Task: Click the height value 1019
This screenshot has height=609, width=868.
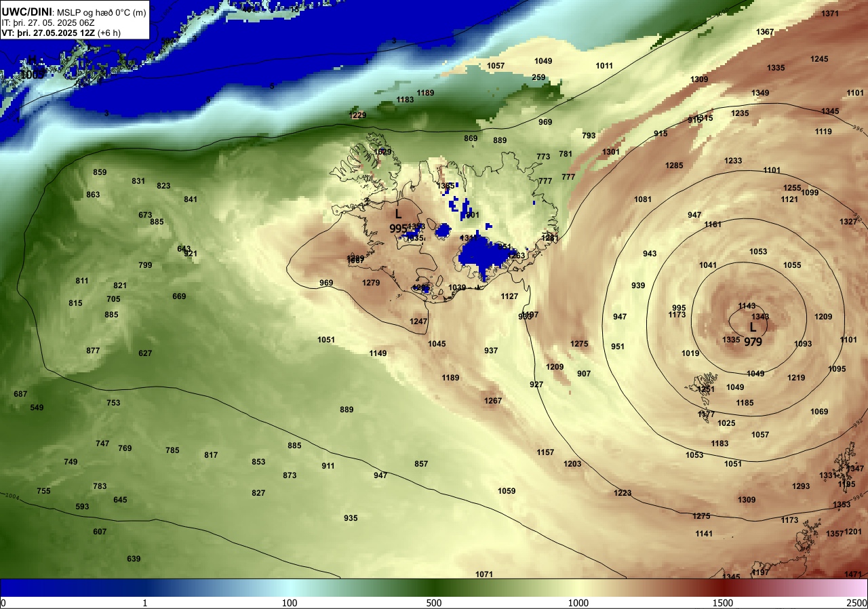Action: pyautogui.click(x=690, y=353)
